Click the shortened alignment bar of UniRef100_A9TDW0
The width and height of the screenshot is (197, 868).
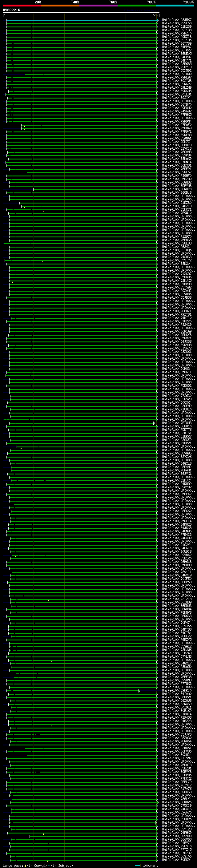click(x=91, y=75)
